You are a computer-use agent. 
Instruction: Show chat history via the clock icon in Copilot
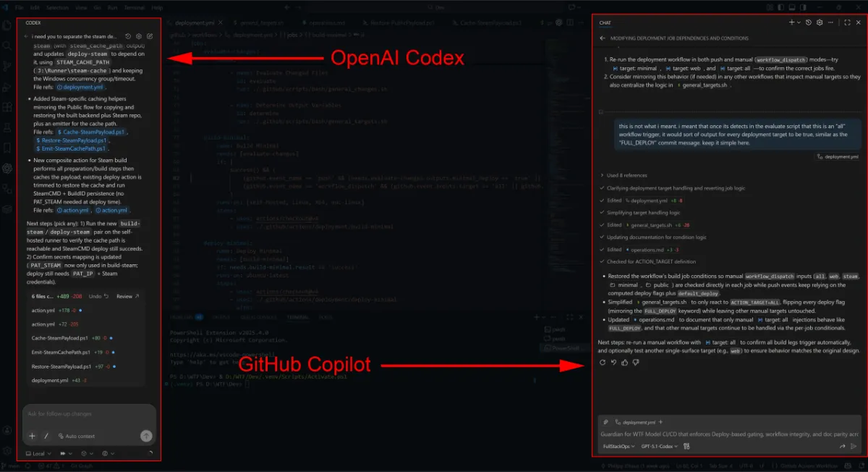[x=808, y=22]
